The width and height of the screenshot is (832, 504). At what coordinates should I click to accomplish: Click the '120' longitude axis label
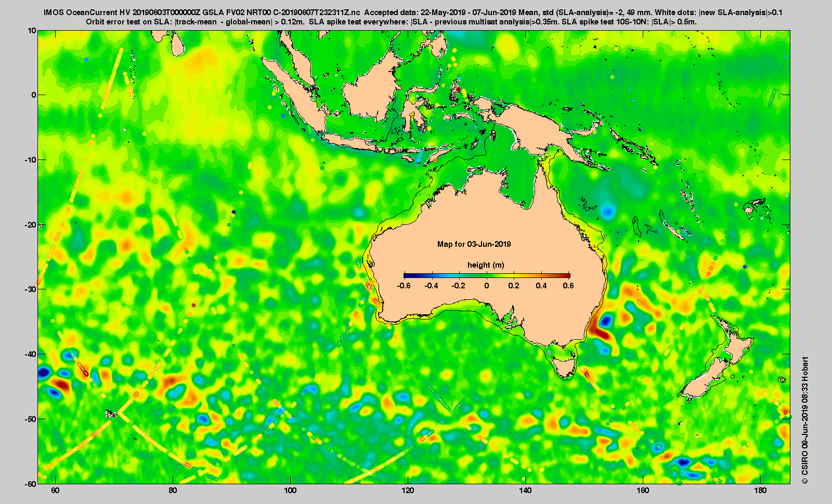(x=408, y=490)
